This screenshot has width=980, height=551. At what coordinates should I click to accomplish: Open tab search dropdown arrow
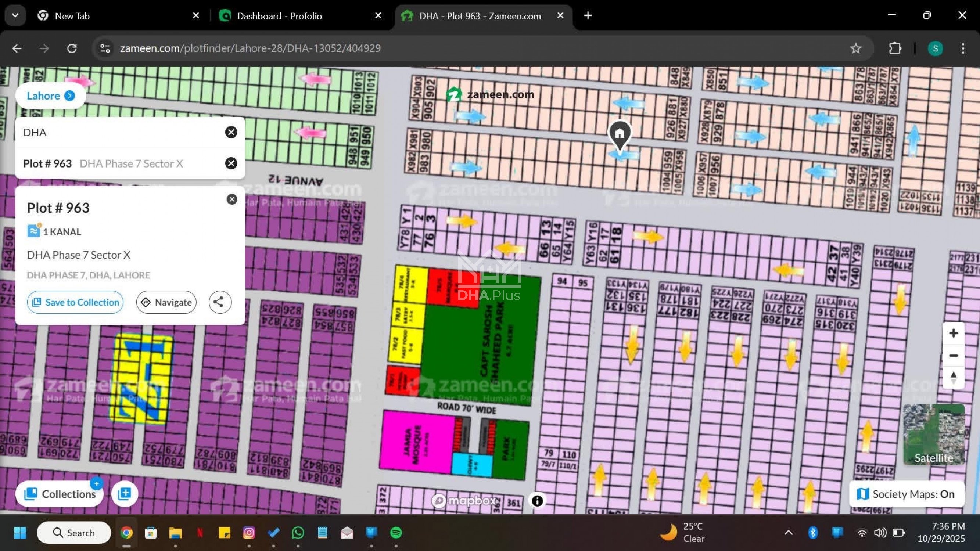click(15, 15)
